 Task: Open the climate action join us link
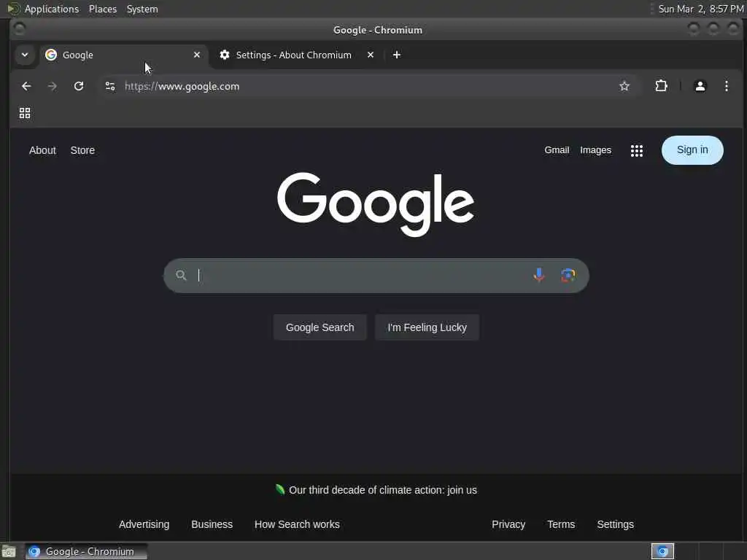coord(382,490)
